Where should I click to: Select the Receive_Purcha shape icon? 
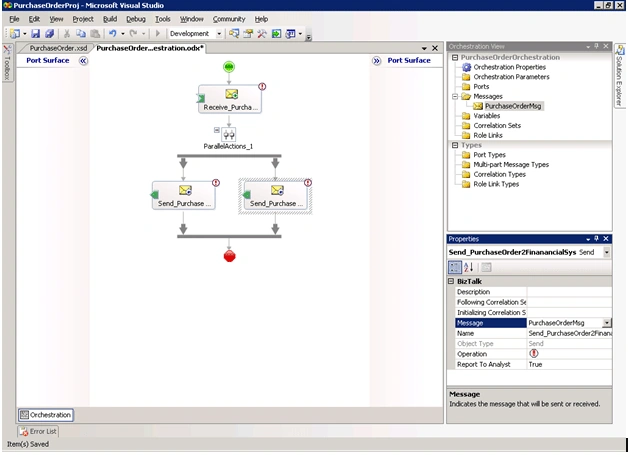point(231,94)
